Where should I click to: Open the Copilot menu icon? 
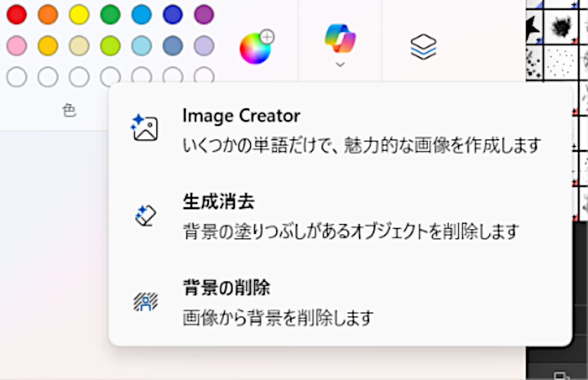pyautogui.click(x=340, y=38)
